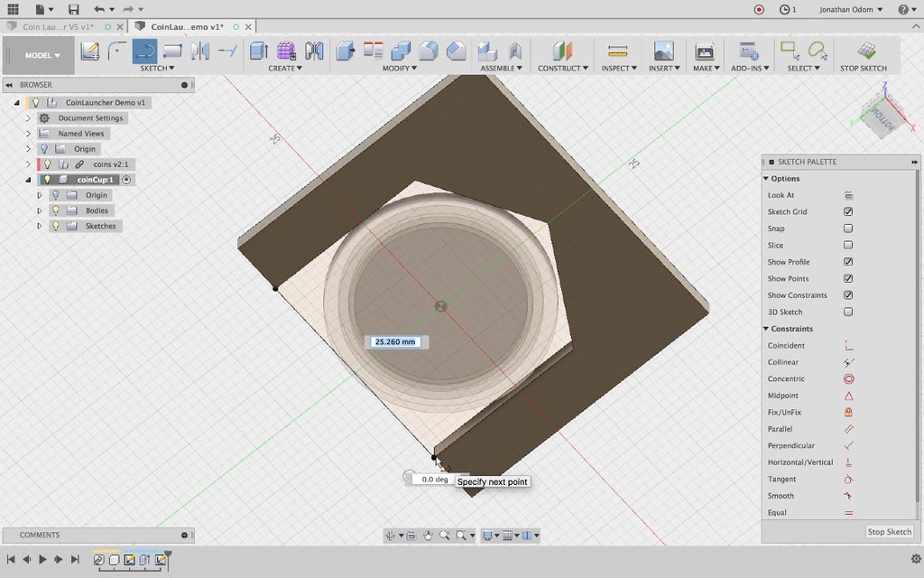Expand the Document Settings tree node
This screenshot has width=924, height=578.
tap(28, 118)
